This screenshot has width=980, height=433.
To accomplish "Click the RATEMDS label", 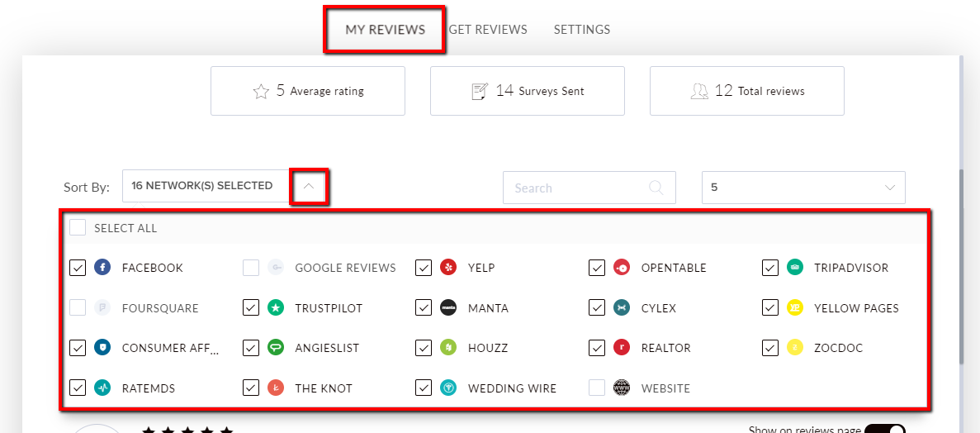I will (x=148, y=388).
